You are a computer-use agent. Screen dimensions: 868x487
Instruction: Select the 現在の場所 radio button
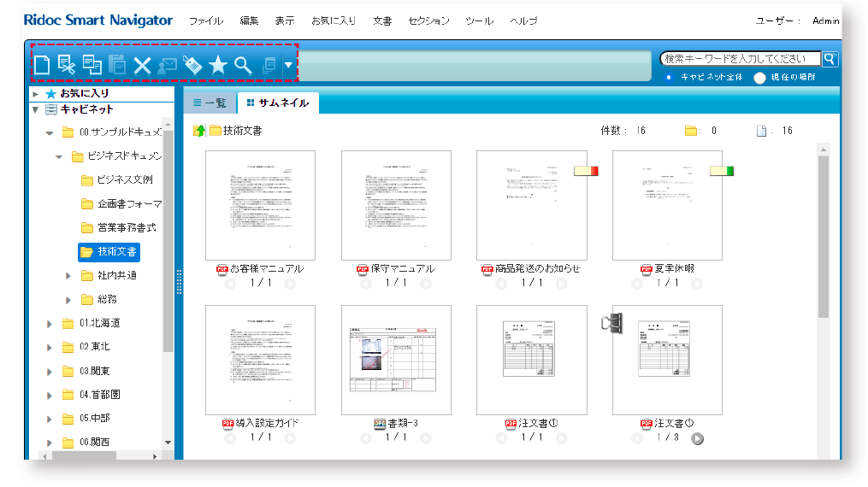pos(759,78)
